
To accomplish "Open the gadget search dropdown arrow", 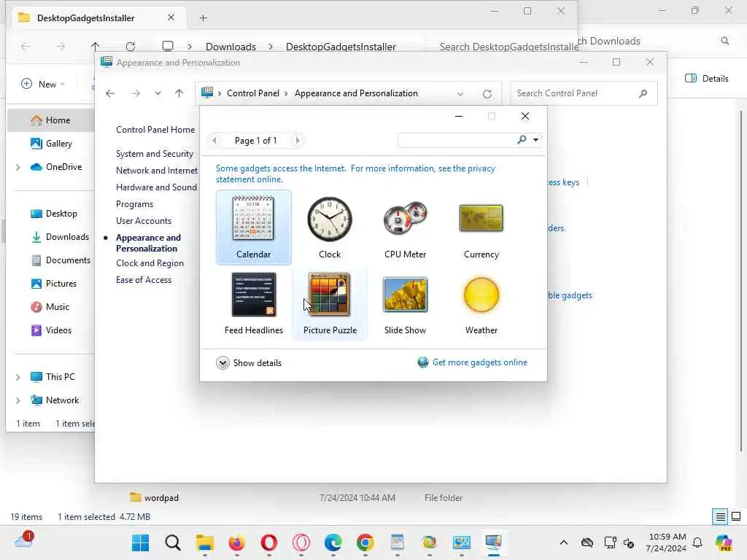I will pos(536,140).
